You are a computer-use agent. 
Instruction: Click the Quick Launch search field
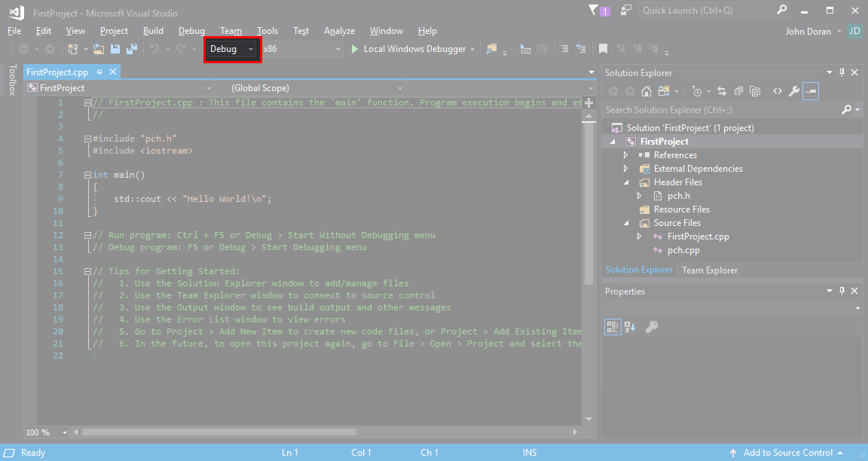(x=705, y=11)
